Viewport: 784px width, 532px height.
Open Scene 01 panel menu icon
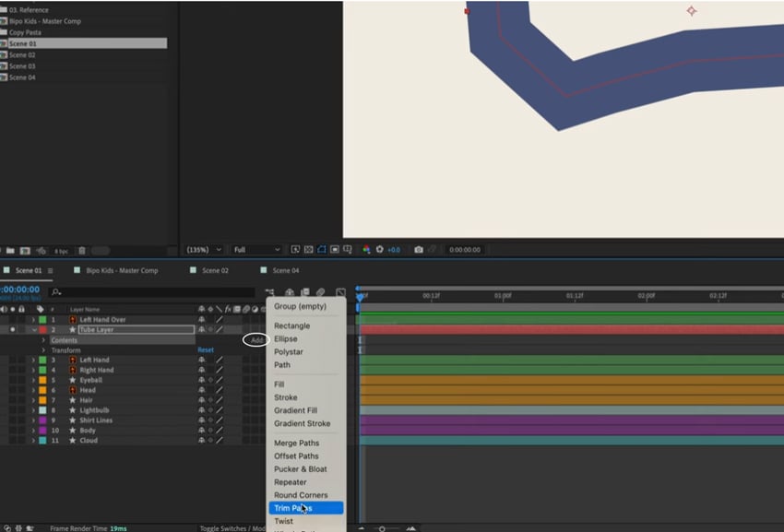coord(51,271)
